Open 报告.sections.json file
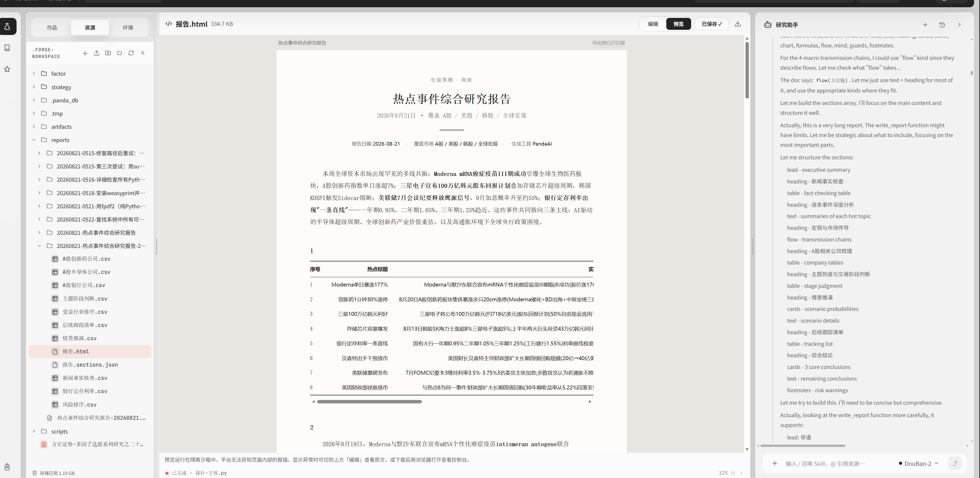Image resolution: width=980 pixels, height=478 pixels. (x=90, y=365)
